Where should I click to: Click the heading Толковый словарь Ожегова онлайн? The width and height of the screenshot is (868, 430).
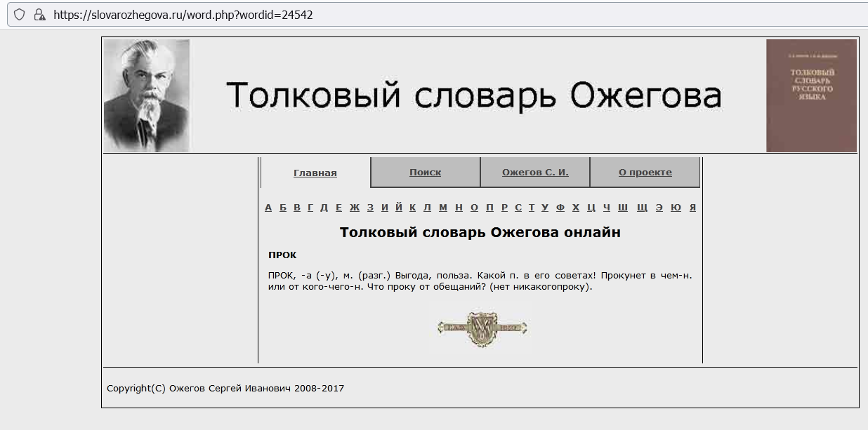[480, 232]
